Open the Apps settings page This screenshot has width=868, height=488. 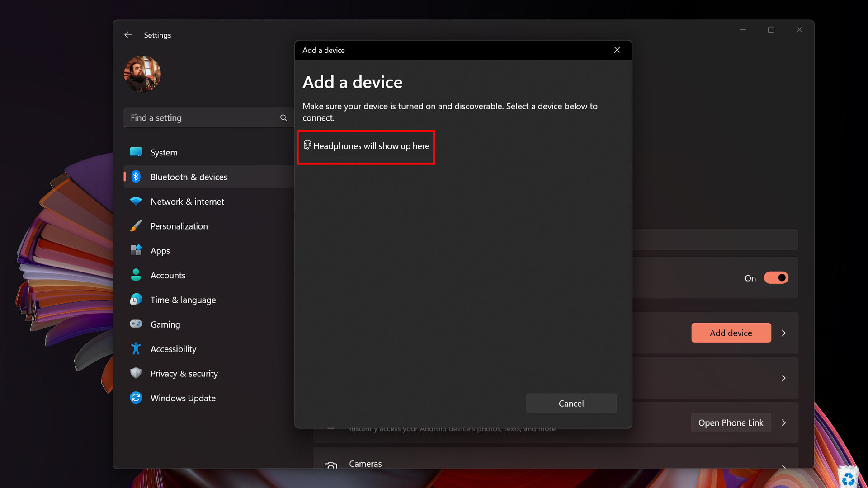pos(160,251)
